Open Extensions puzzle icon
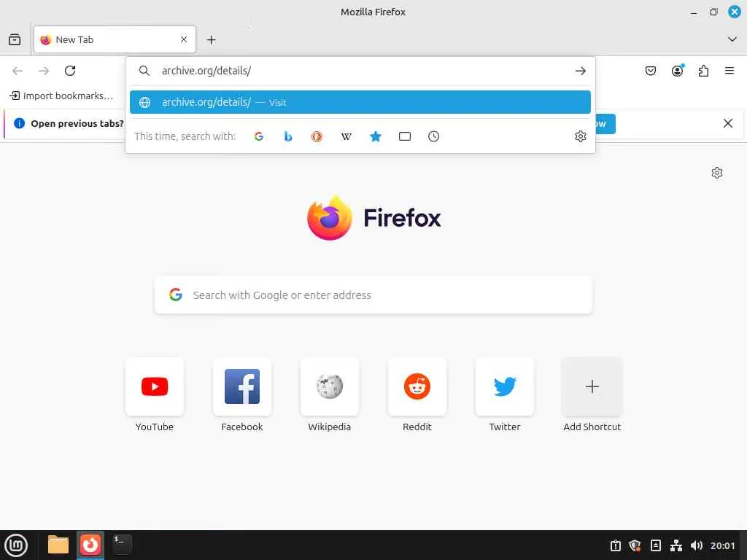Image resolution: width=747 pixels, height=560 pixels. (x=704, y=71)
